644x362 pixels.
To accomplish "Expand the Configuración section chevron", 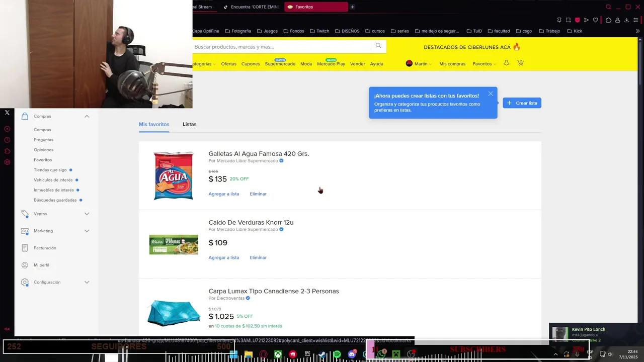I will 87,282.
